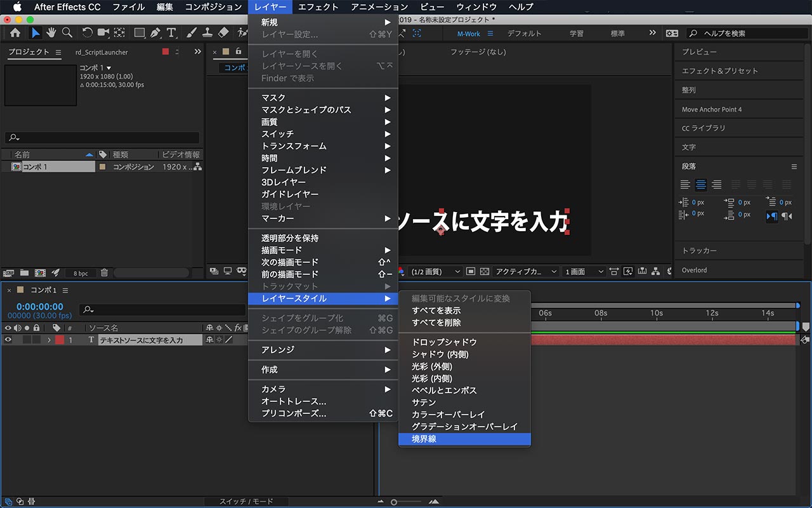Viewport: 812px width, 508px height.
Task: Click the 8 bpc color depth button
Action: point(81,273)
